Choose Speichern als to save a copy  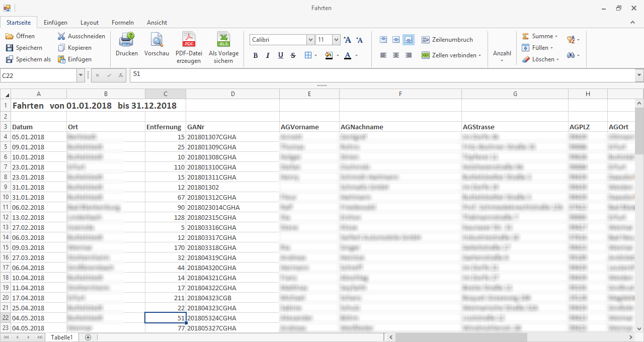28,59
